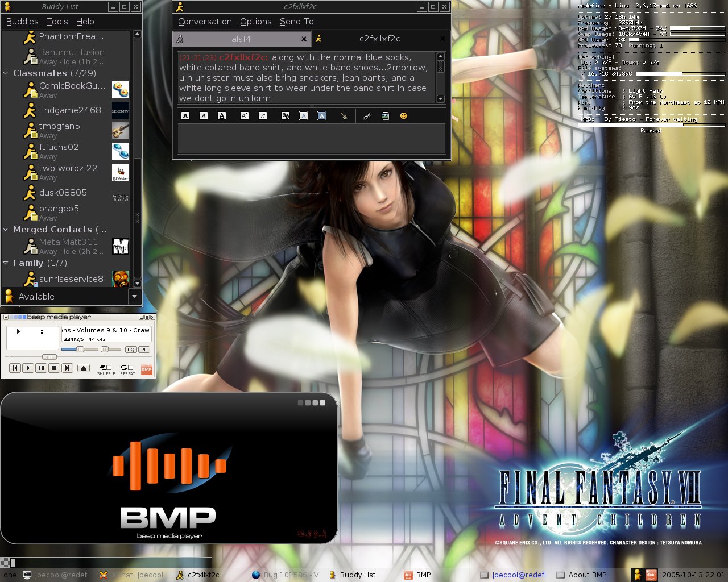Toggle italic formatting in conversation toolbar
Image resolution: width=728 pixels, height=582 pixels.
pyautogui.click(x=204, y=116)
